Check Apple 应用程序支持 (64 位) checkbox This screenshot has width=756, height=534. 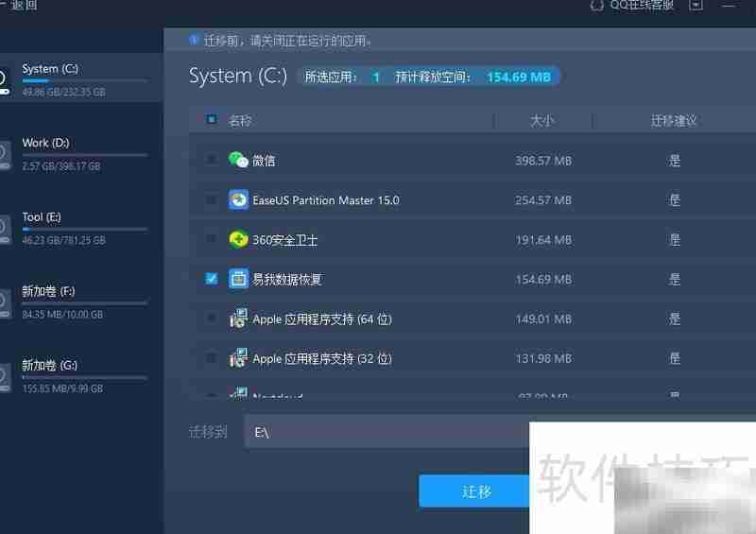(211, 318)
